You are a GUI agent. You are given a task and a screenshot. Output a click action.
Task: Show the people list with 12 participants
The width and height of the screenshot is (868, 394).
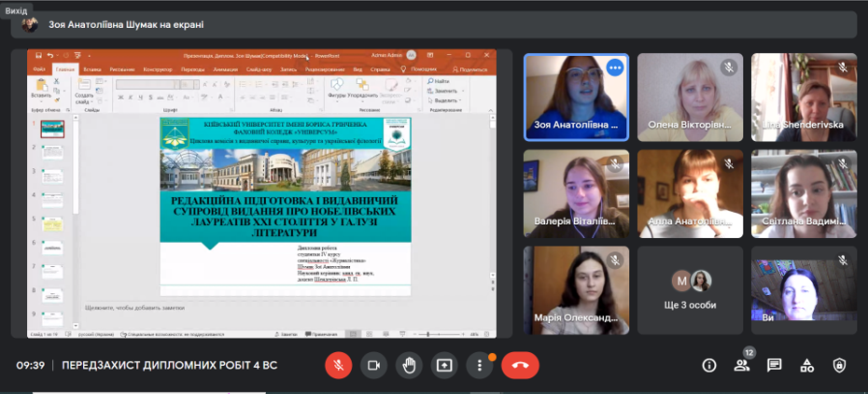click(742, 365)
